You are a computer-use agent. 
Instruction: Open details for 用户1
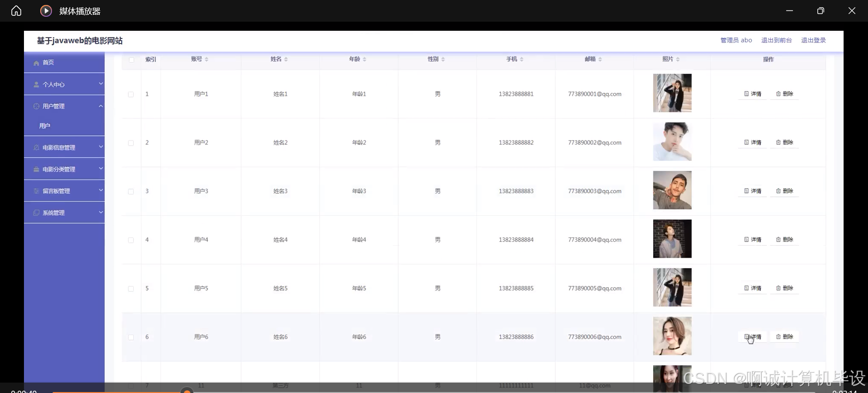(x=753, y=94)
